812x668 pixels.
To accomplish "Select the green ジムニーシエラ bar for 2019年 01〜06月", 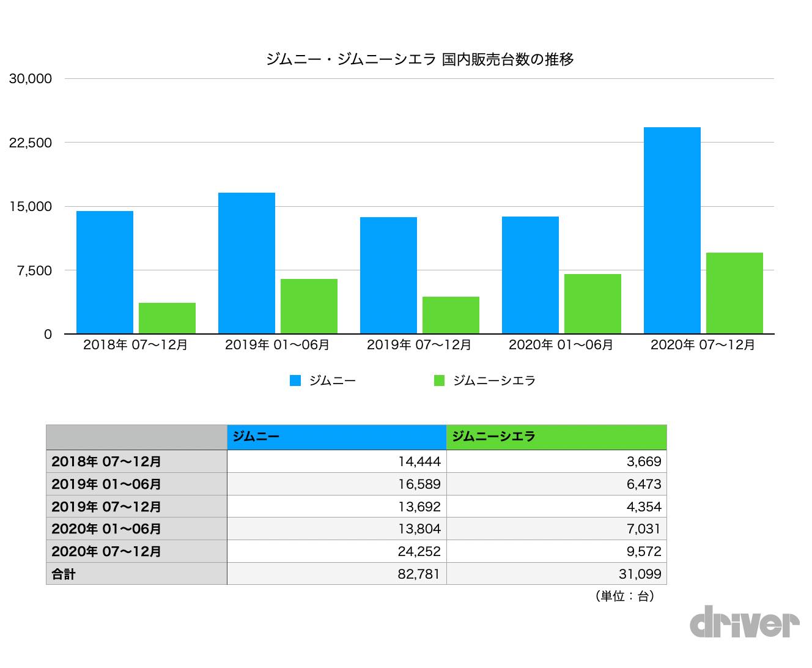I will (309, 306).
